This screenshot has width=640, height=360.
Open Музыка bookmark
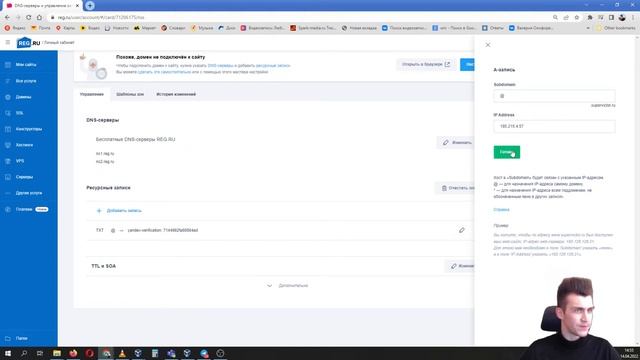(202, 28)
